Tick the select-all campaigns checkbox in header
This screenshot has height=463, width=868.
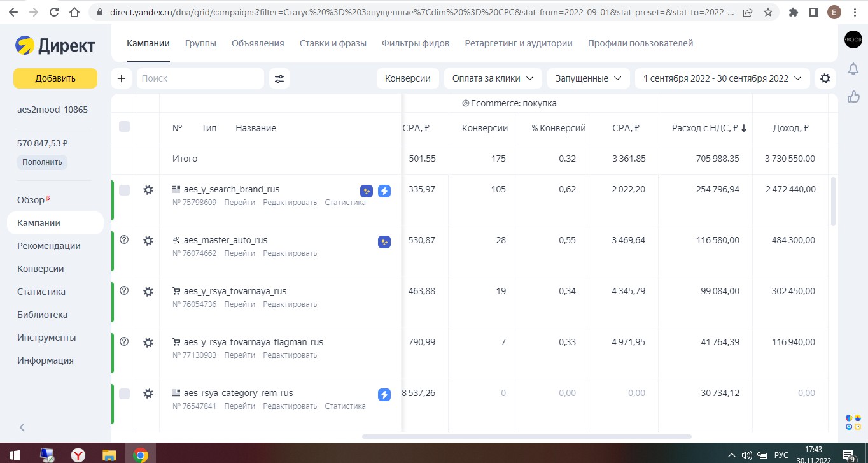pyautogui.click(x=124, y=127)
